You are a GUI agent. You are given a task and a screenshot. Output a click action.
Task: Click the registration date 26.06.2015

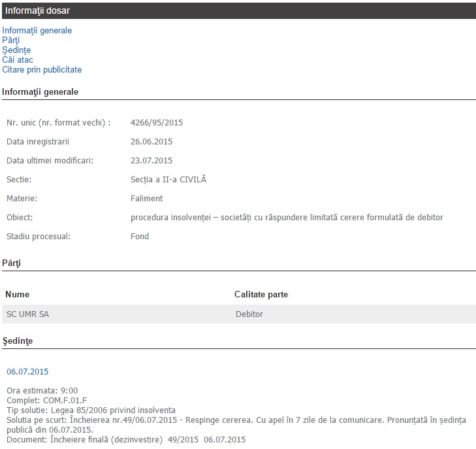tap(151, 141)
